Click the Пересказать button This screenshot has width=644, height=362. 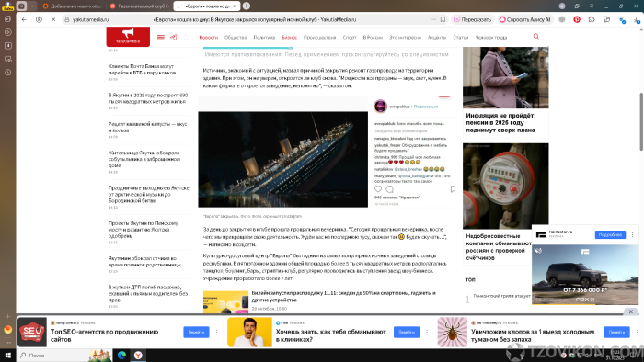[x=473, y=19]
